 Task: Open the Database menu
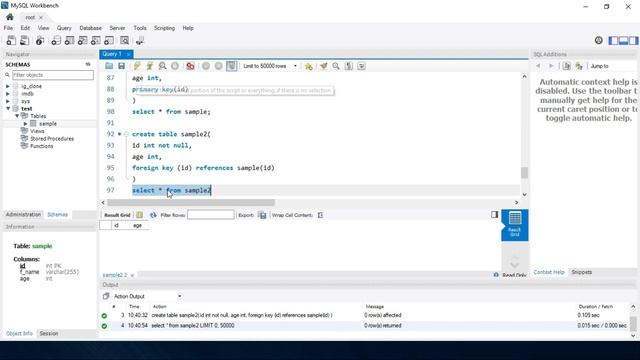click(x=90, y=28)
